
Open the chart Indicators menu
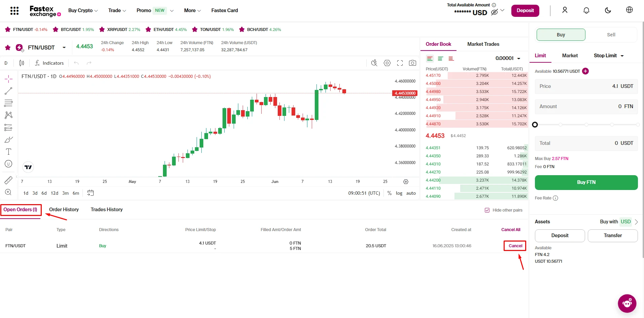click(49, 63)
